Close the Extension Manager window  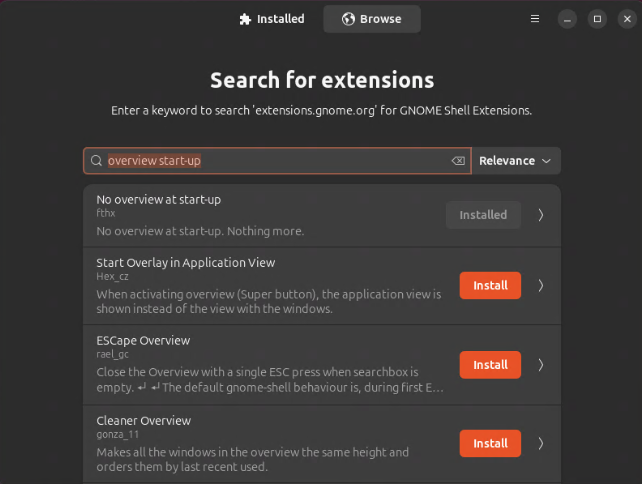[627, 19]
